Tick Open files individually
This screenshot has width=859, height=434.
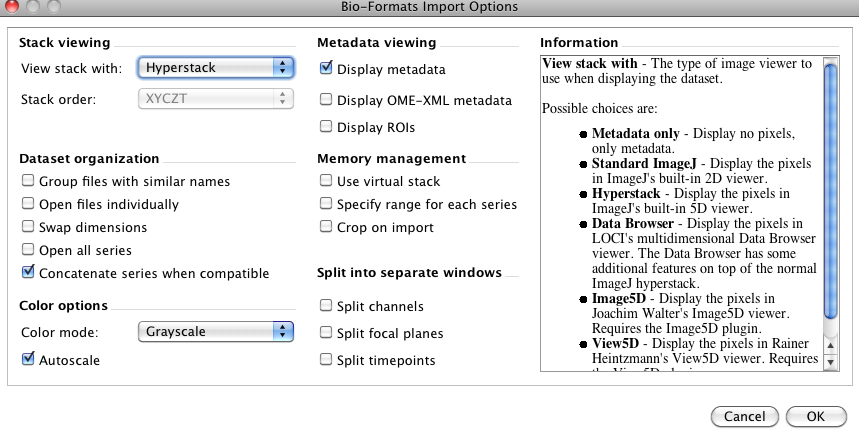(x=28, y=204)
